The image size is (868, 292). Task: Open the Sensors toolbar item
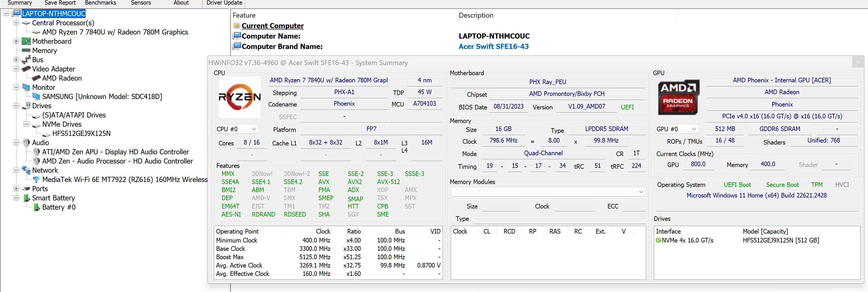click(141, 3)
